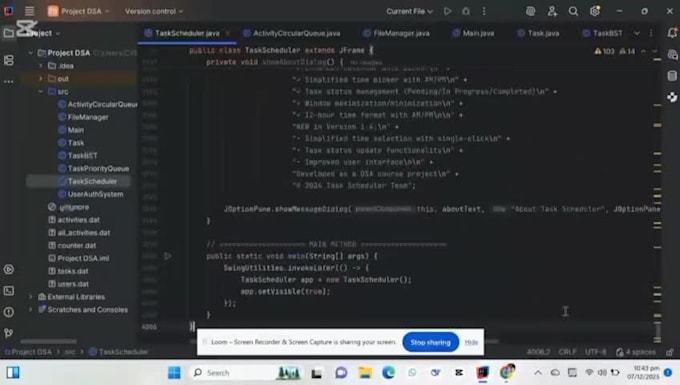Start debugging with the Debug bug icon

click(466, 11)
